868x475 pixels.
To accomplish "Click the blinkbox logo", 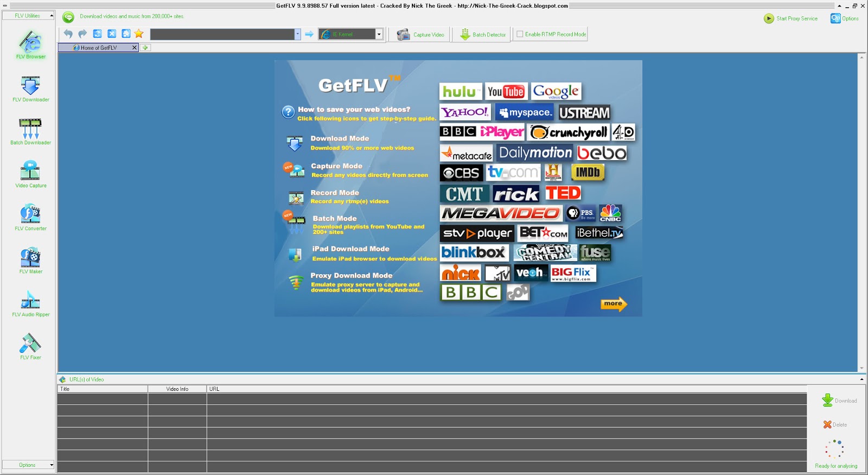I will [474, 252].
